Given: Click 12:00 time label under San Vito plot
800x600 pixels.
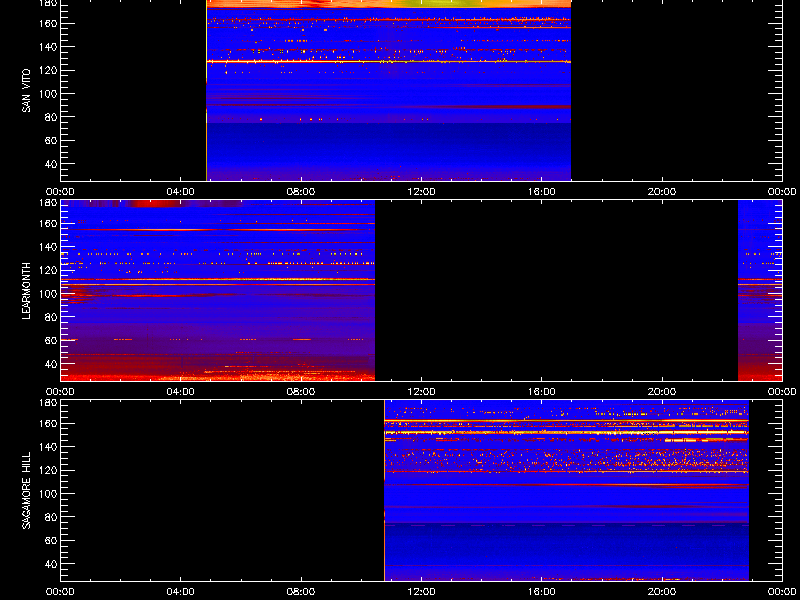Looking at the screenshot, I should pyautogui.click(x=421, y=192).
